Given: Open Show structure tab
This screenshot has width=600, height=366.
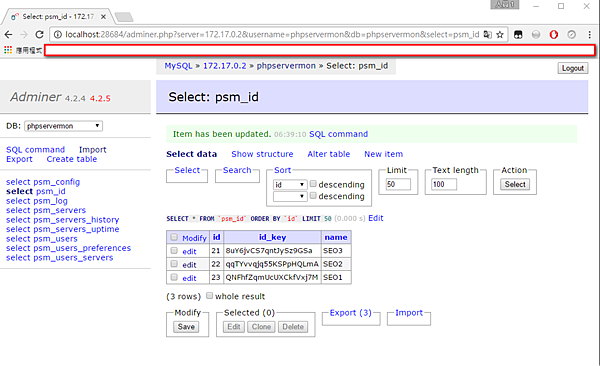Looking at the screenshot, I should tap(262, 154).
